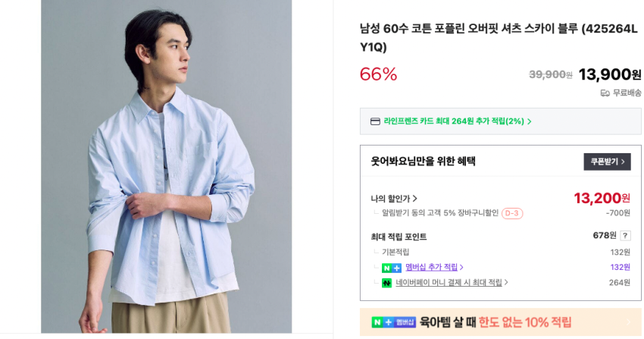
Task: Expand the 라인프렌즈 카드 benefit arrow
Action: [x=530, y=121]
